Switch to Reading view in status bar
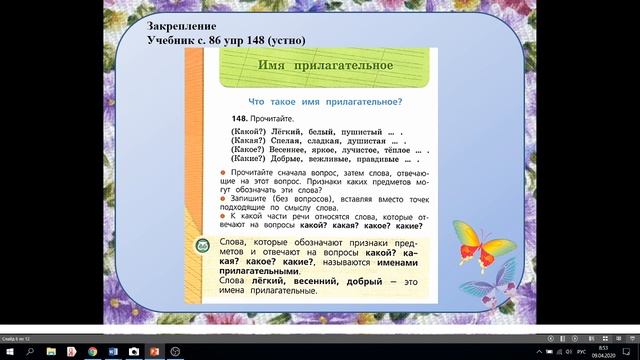The height and width of the screenshot is (360, 640). 619,339
